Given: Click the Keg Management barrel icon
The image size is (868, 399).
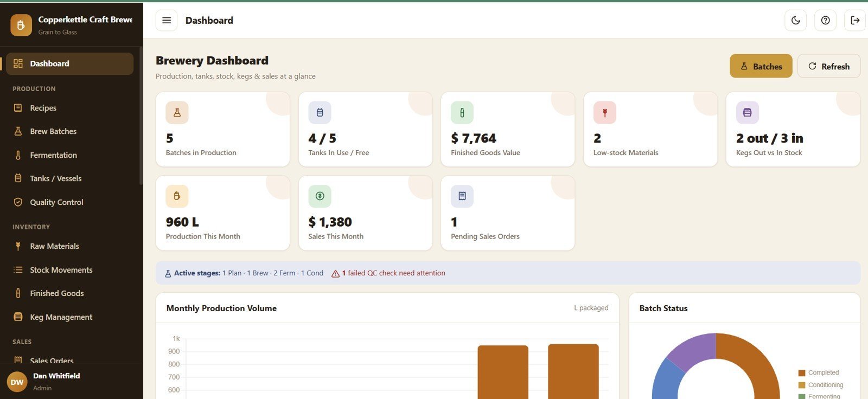Looking at the screenshot, I should 18,317.
